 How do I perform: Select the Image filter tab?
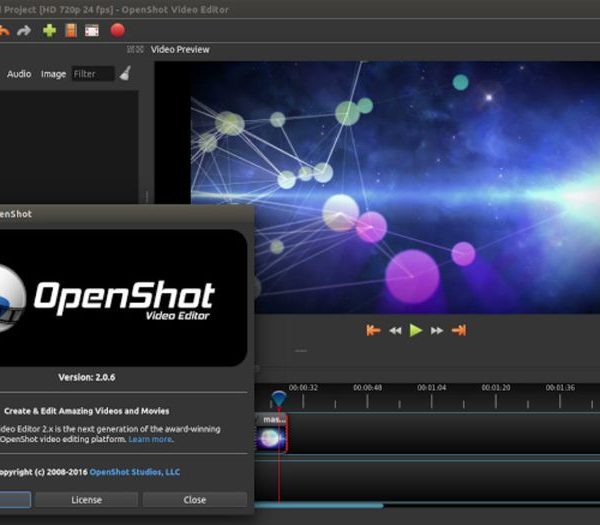(x=53, y=74)
